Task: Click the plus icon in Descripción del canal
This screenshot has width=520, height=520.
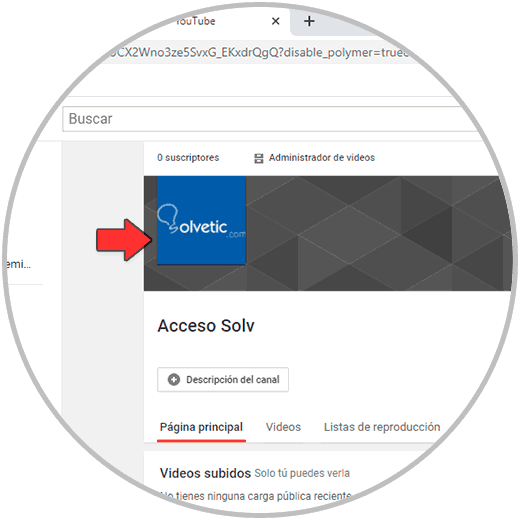Action: click(x=174, y=379)
